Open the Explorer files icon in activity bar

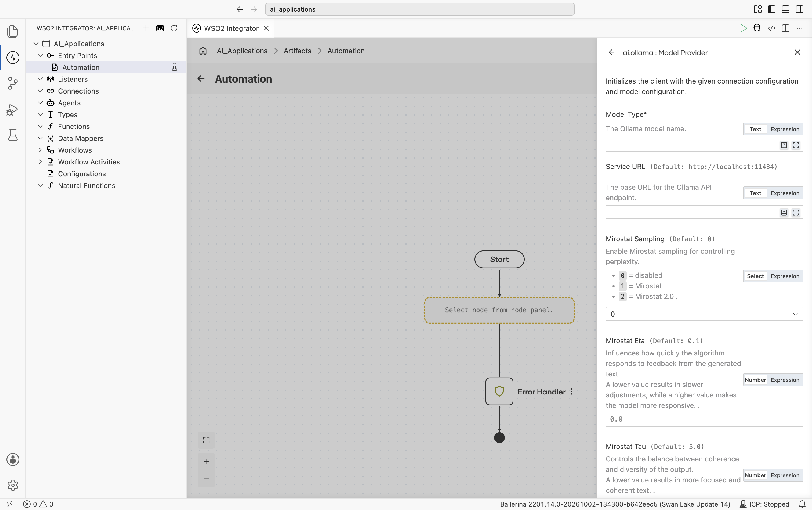click(13, 31)
